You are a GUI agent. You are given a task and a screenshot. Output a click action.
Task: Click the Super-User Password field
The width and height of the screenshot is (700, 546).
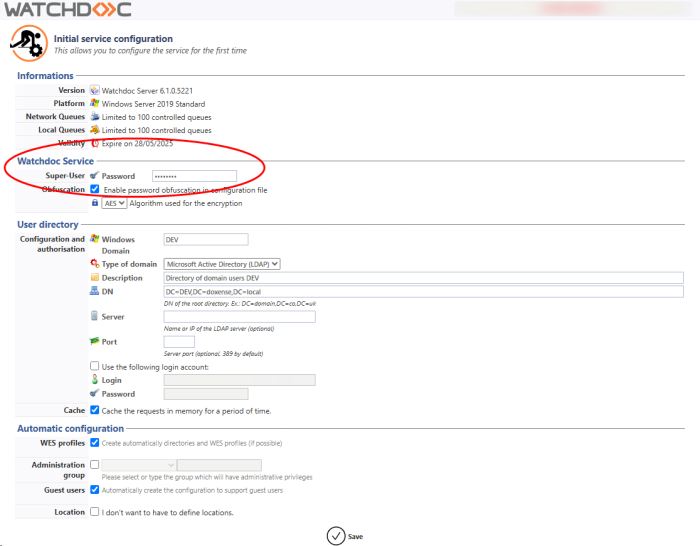[x=207, y=176]
